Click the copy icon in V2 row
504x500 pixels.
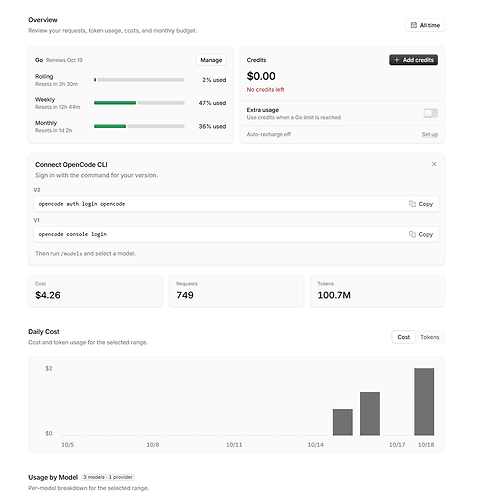pos(412,204)
